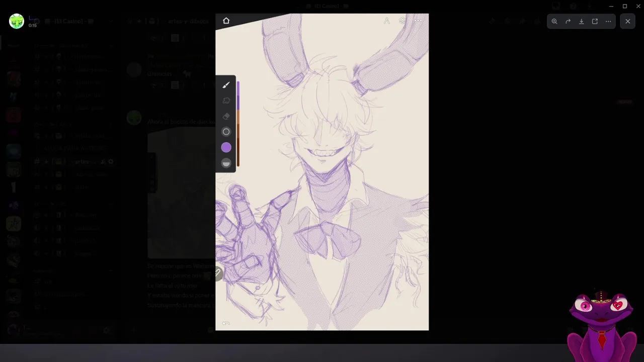Forward the image with the curved arrow icon

click(568, 22)
